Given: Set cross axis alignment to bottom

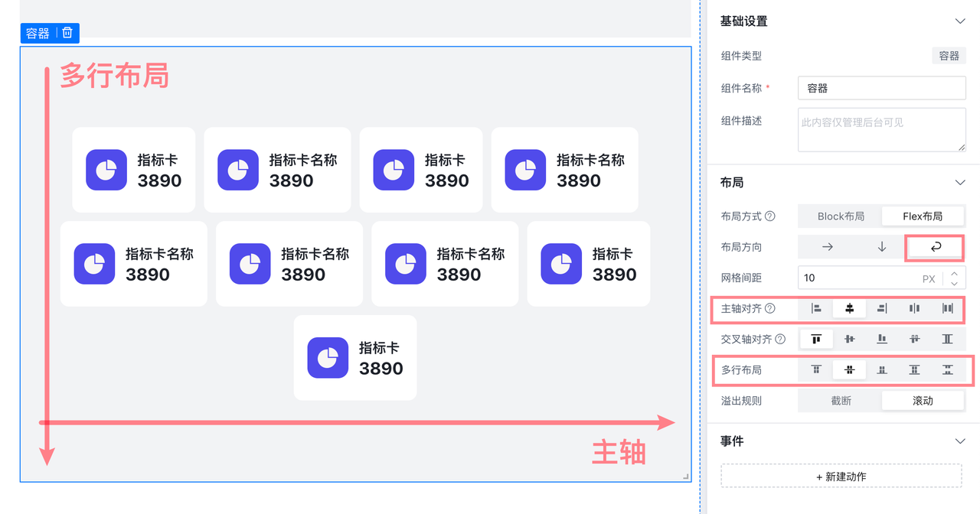Looking at the screenshot, I should click(882, 339).
